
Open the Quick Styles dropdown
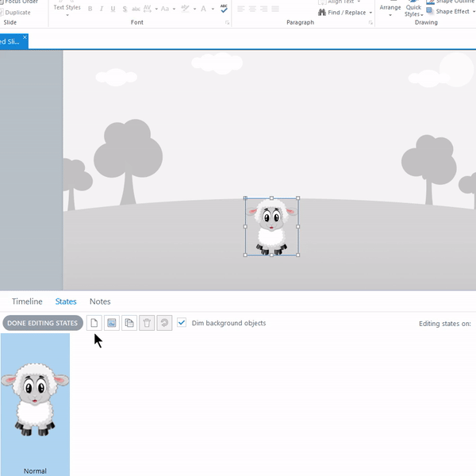click(413, 10)
